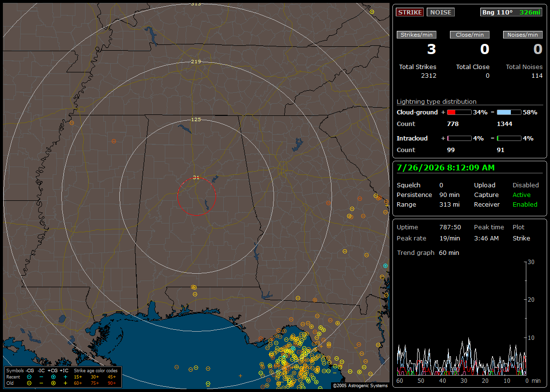Click the positive cloud-ground count 778
This screenshot has height=392, width=550.
pos(453,124)
